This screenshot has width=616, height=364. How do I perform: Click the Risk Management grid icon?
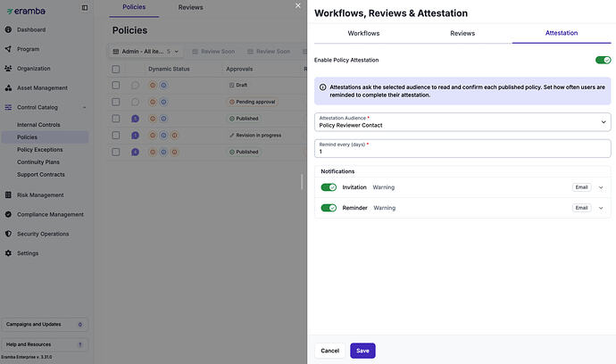8,194
